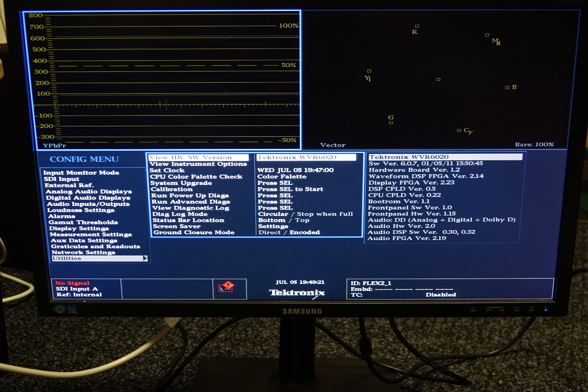Click the JUL 05 19:49:21 timestamp
This screenshot has width=588, height=392.
300,282
